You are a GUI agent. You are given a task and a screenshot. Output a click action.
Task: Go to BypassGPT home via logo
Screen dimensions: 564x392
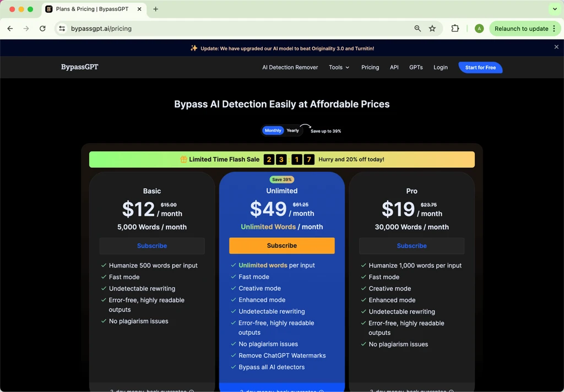click(79, 67)
